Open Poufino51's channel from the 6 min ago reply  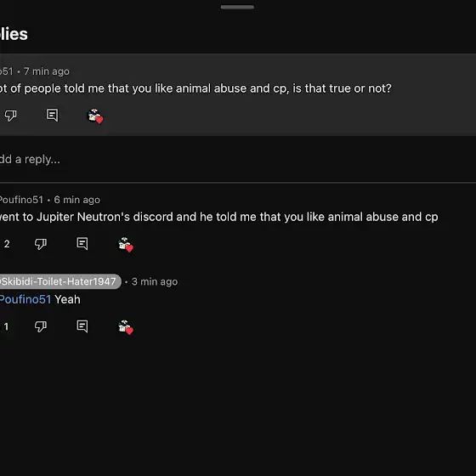click(21, 200)
